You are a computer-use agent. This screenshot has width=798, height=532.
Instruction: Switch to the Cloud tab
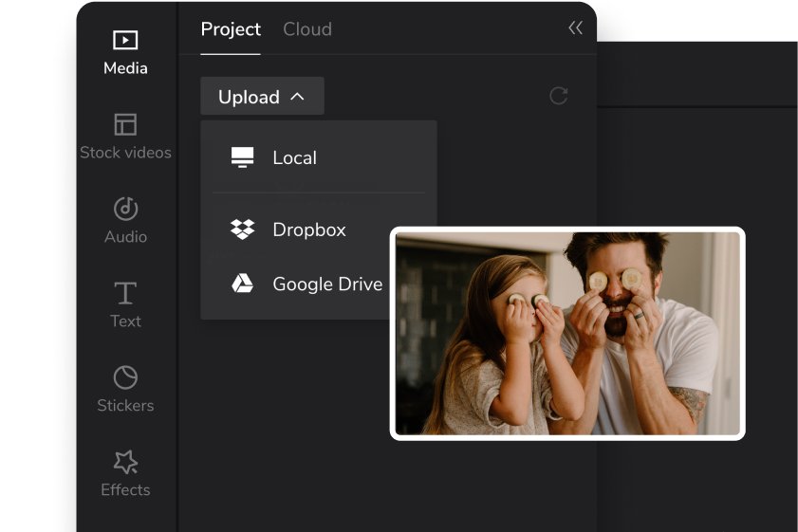pyautogui.click(x=307, y=29)
